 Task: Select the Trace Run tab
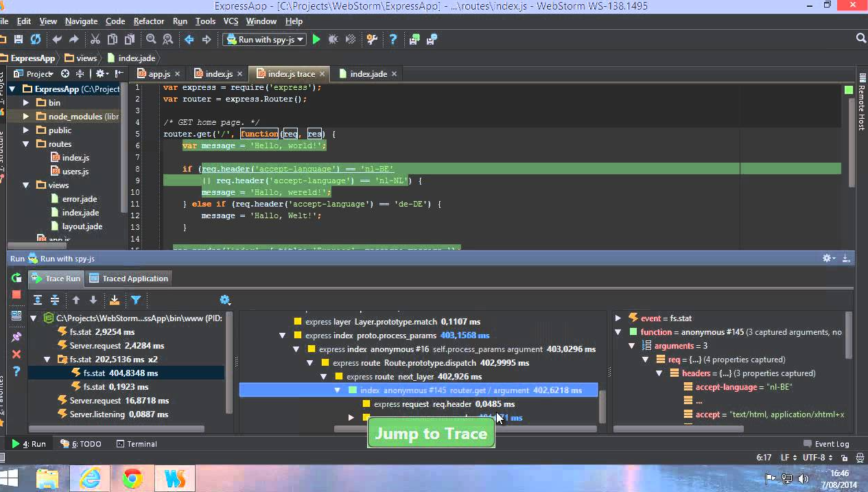(x=56, y=279)
